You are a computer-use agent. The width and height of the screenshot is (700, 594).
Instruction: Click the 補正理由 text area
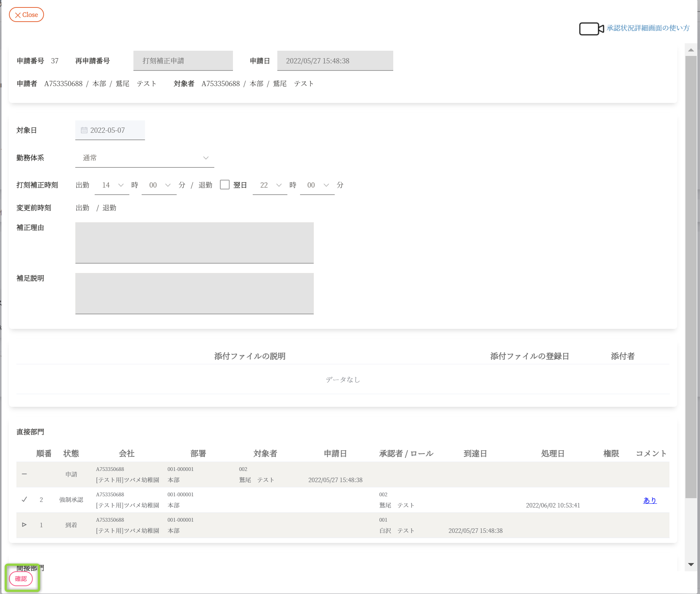click(194, 243)
